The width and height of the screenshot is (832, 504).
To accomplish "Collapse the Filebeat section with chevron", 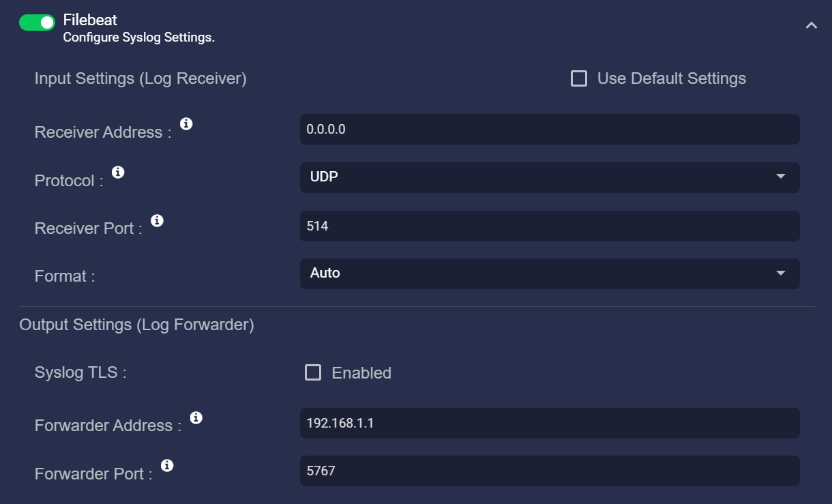I will tap(811, 26).
